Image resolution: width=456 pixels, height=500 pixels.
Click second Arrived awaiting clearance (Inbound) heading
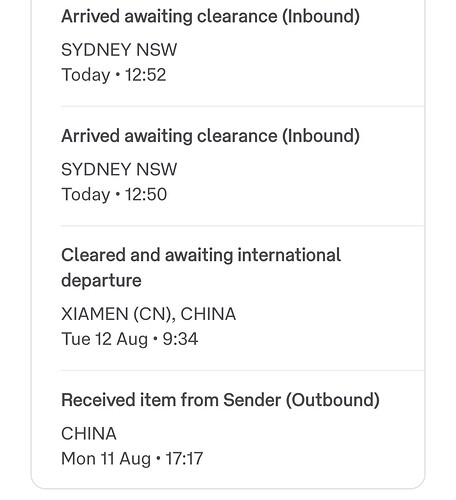tap(210, 136)
